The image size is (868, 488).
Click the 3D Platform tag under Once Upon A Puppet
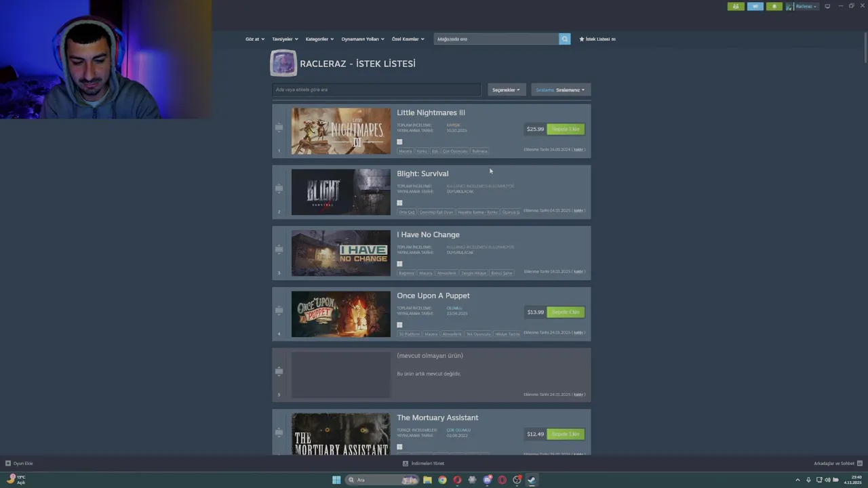[409, 334]
